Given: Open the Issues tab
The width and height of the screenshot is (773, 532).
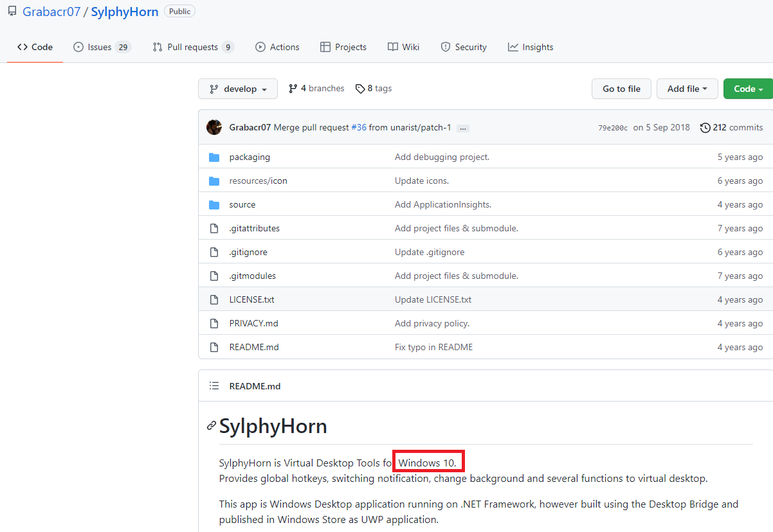Looking at the screenshot, I should [102, 47].
